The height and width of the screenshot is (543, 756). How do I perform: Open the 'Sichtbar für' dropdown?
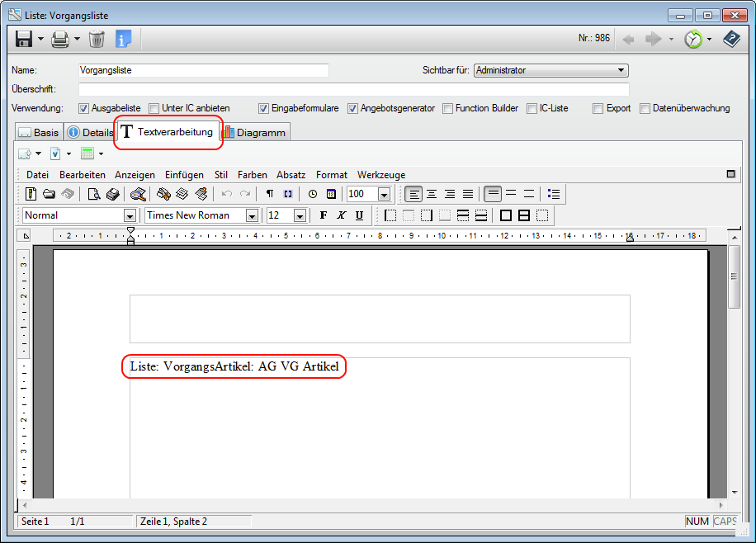pyautogui.click(x=622, y=70)
